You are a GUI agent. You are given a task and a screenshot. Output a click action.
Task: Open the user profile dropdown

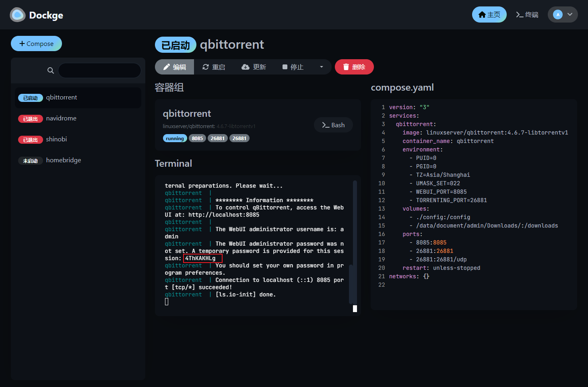click(x=563, y=14)
